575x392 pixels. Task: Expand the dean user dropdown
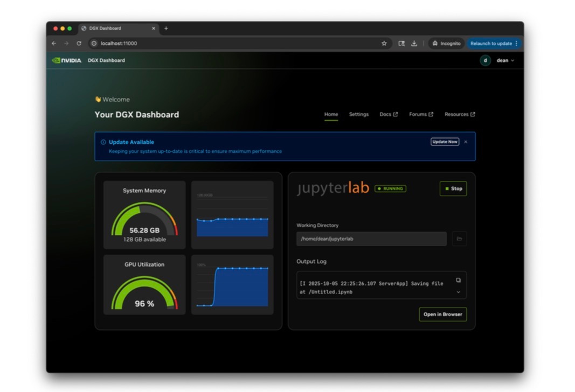coord(505,60)
